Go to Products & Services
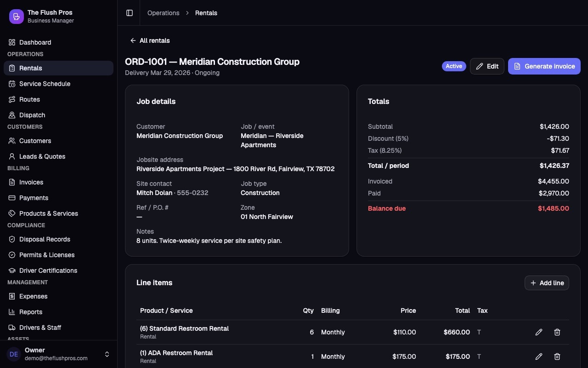The image size is (588, 368). click(x=58, y=213)
